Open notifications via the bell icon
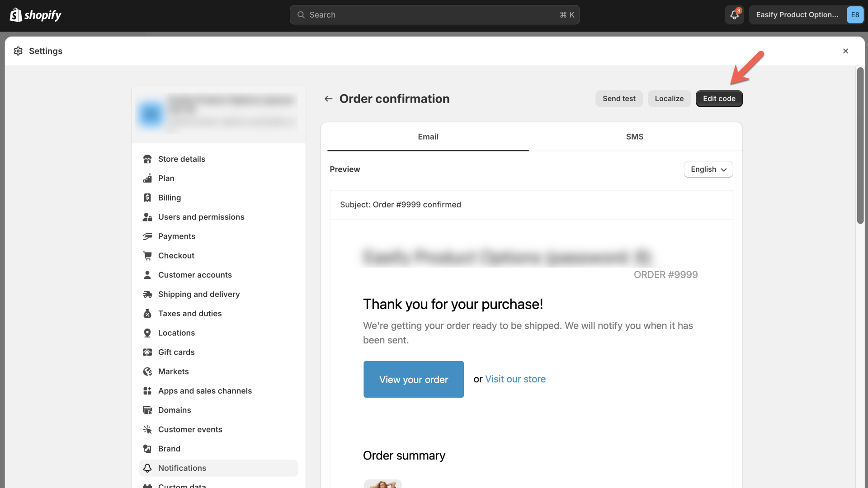Screen dimensions: 868x488 pos(734,15)
